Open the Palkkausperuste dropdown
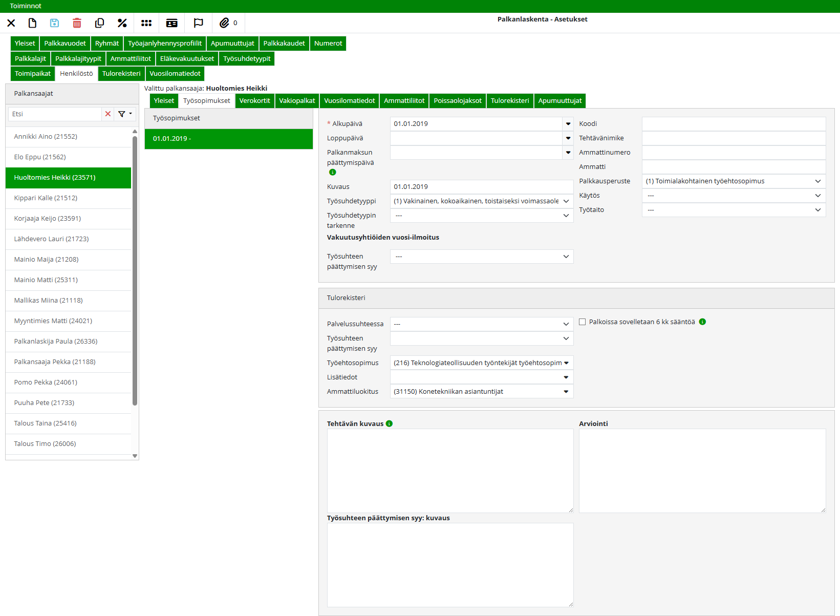Image resolution: width=840 pixels, height=616 pixels. (817, 181)
